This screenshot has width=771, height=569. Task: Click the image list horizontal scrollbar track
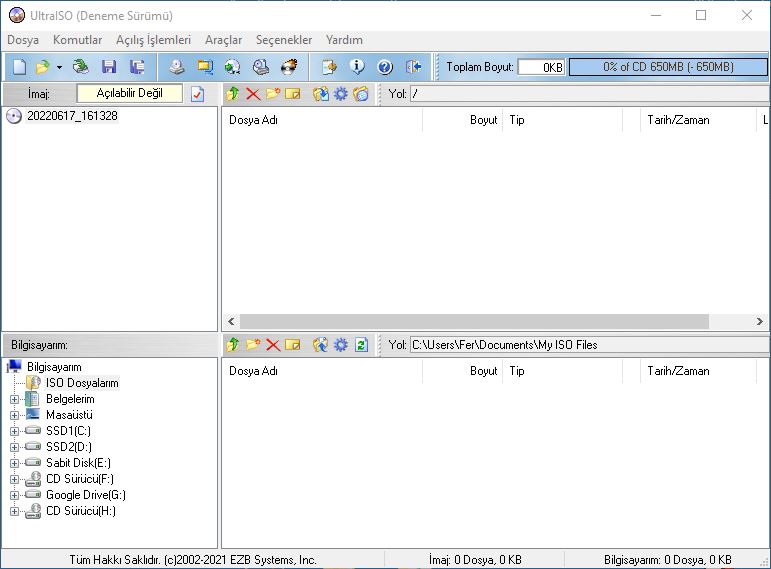click(474, 321)
